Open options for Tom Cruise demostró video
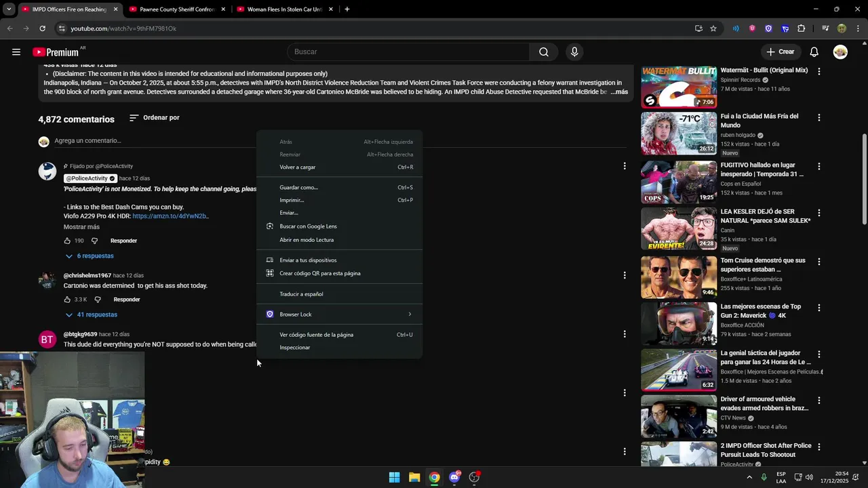The height and width of the screenshot is (488, 868). [818, 262]
